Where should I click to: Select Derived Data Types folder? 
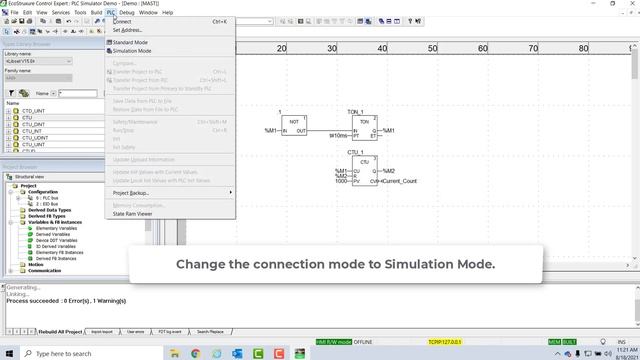(49, 210)
